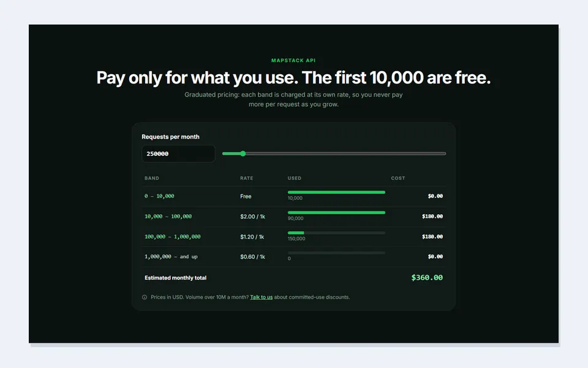The height and width of the screenshot is (368, 588).
Task: Click the Graduated pricing description text
Action: coord(293,99)
